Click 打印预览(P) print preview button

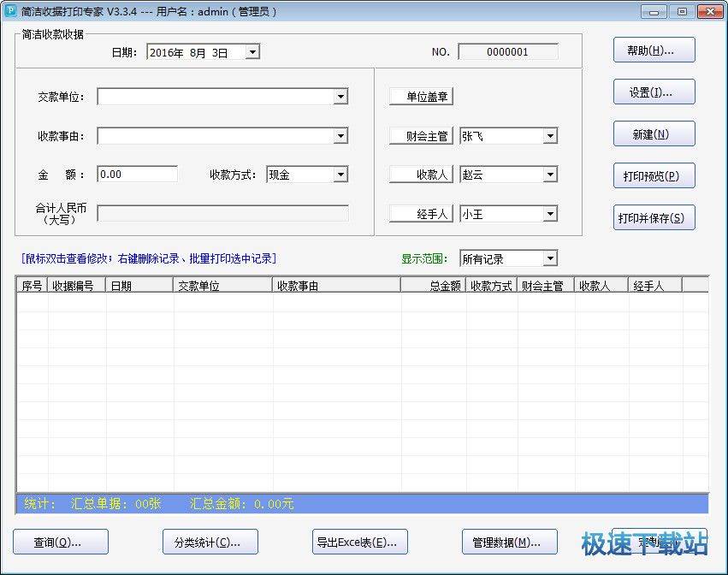click(x=654, y=175)
